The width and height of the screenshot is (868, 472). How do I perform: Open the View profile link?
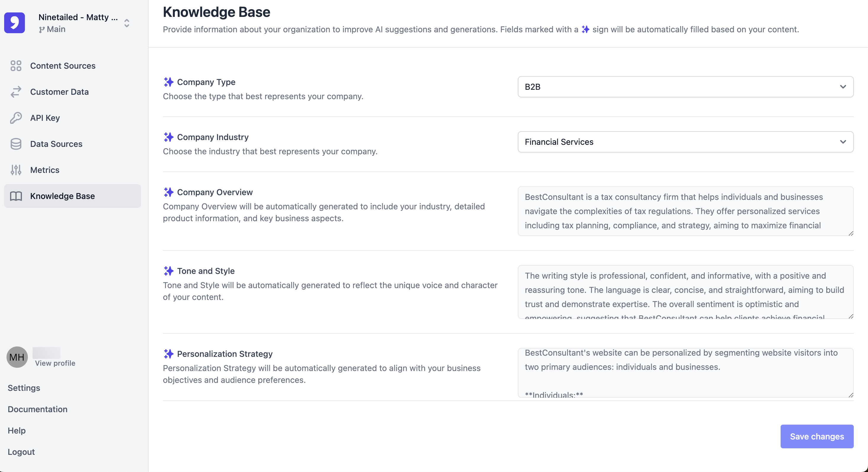[55, 363]
